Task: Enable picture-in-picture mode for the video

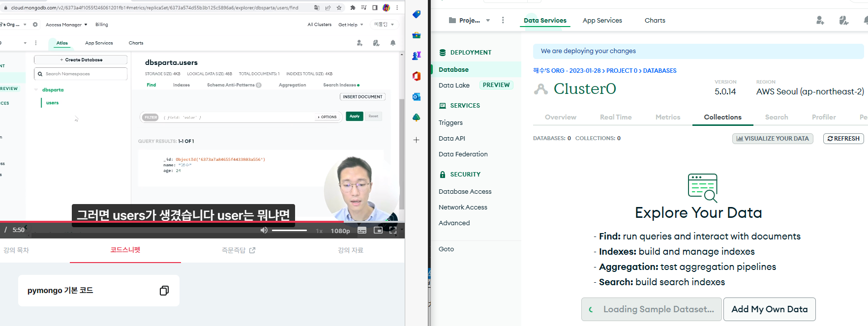Action: (x=378, y=230)
